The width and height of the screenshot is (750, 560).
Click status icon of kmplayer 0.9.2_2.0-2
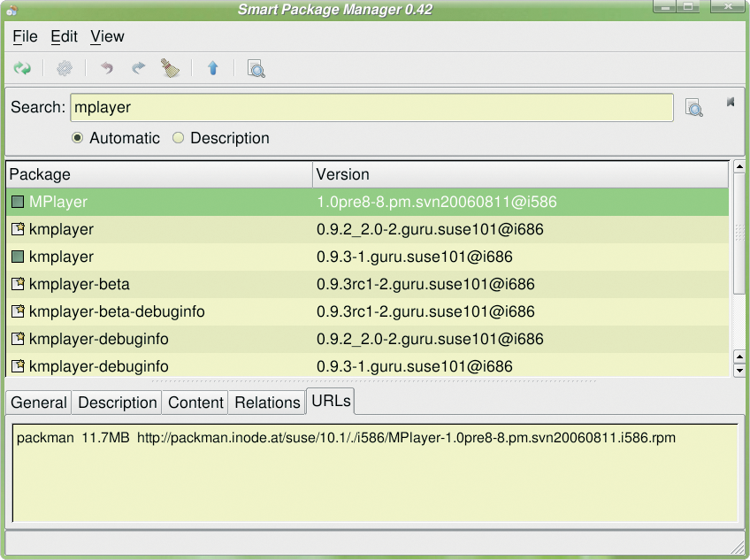[x=18, y=229]
